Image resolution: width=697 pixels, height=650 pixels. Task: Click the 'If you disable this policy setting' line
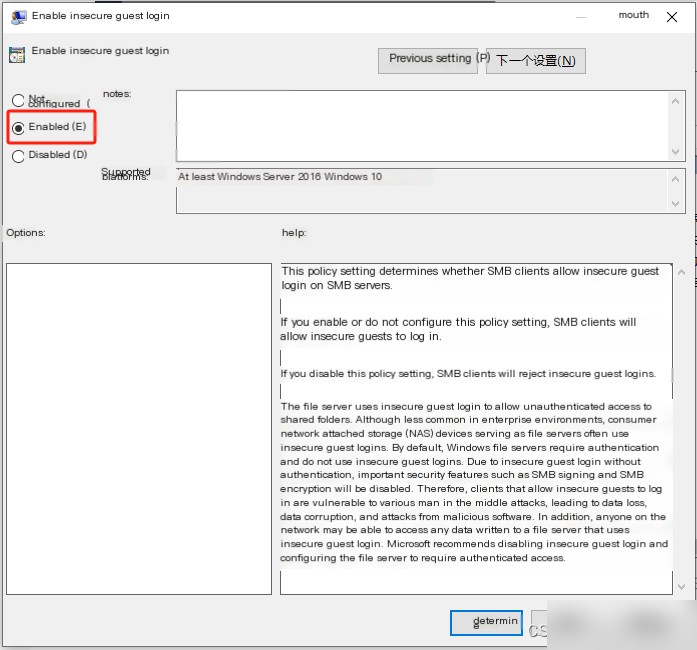(468, 373)
